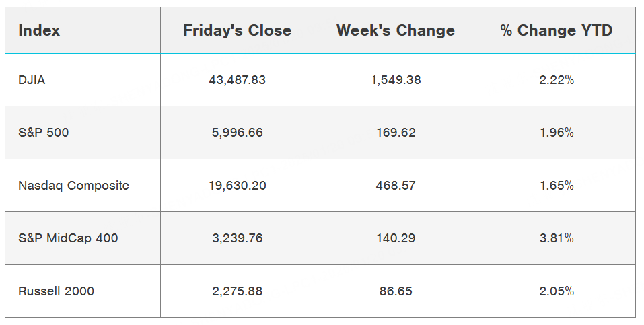Select the % Change YTD header
Viewport: 644px width, 325px height.
[557, 30]
